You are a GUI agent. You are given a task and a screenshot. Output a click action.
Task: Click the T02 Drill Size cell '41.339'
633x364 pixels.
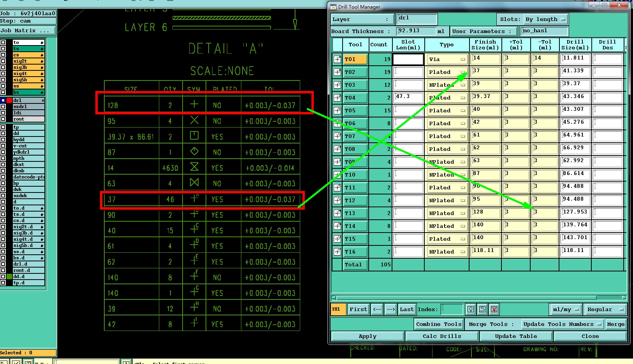(575, 72)
